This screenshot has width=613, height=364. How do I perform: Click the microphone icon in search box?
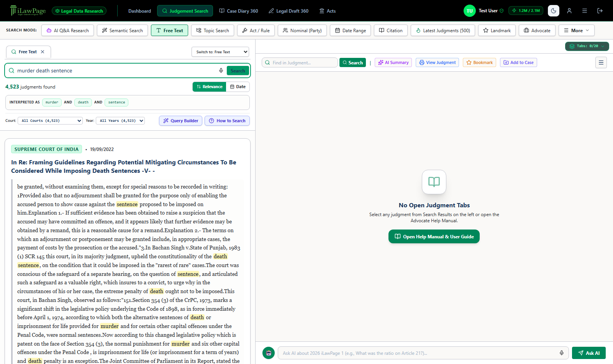[221, 71]
